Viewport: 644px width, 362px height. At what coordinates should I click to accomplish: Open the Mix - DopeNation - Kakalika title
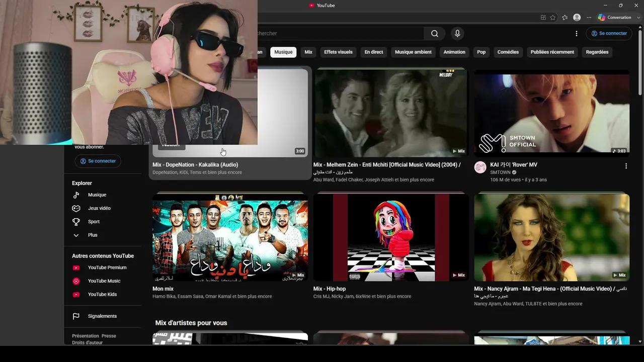point(195,165)
